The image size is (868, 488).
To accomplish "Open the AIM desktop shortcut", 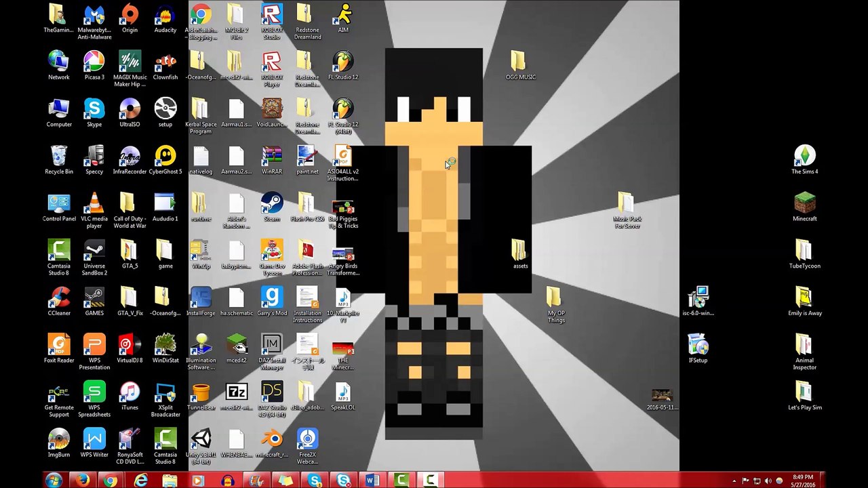I will tap(343, 18).
